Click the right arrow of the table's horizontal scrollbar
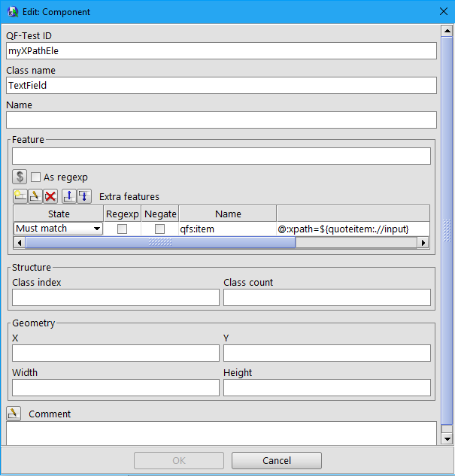This screenshot has width=455, height=476. (x=423, y=243)
